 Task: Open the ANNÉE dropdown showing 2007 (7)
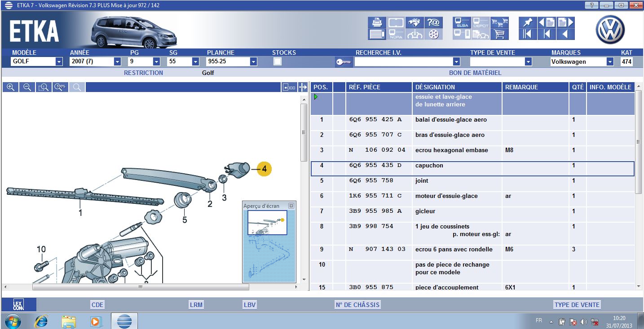(x=118, y=61)
